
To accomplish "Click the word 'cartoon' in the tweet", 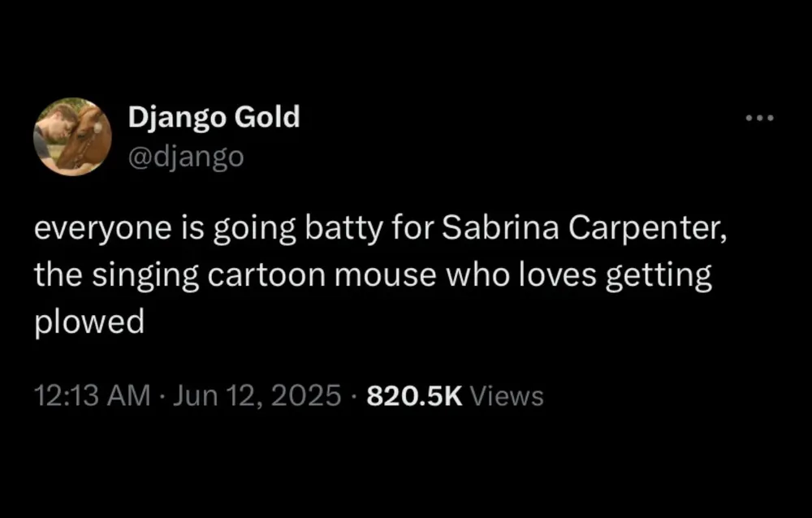I will (248, 276).
